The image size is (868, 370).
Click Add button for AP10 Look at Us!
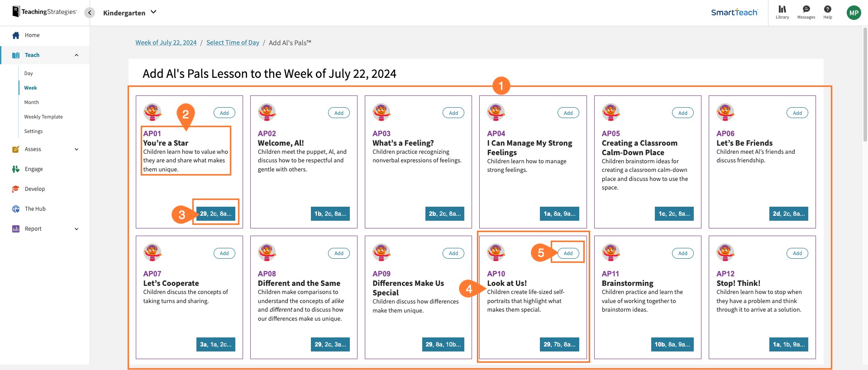point(568,253)
